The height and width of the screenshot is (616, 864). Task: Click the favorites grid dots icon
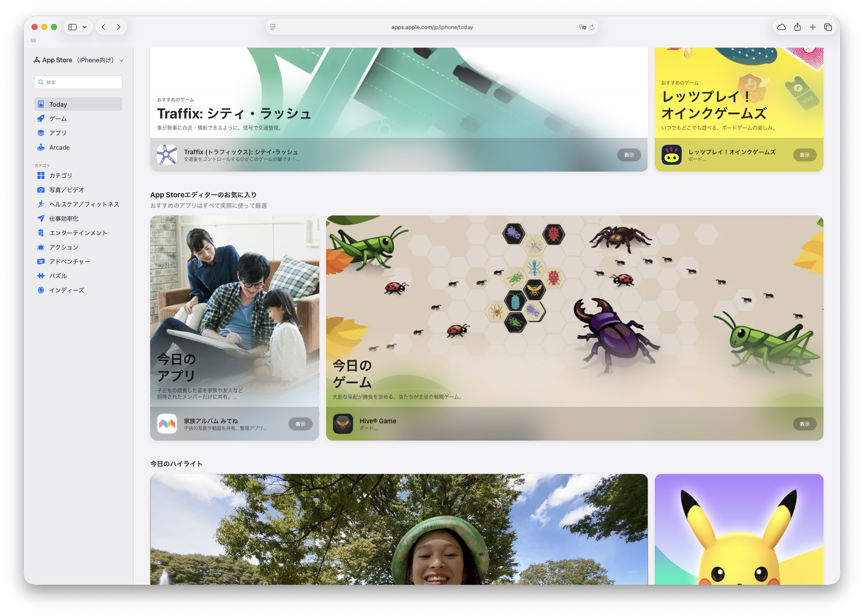point(33,40)
